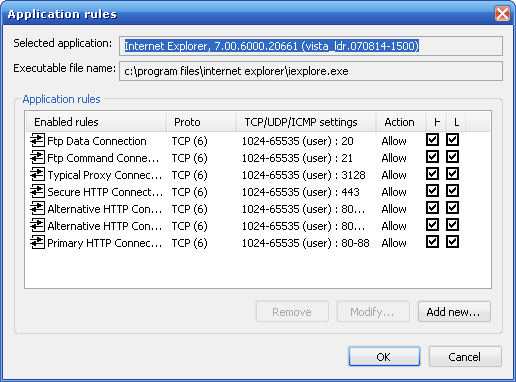Uncheck the checkbox left of L for Secure HTTP Connection
Viewport: 516px width, 382px height.
[432, 191]
